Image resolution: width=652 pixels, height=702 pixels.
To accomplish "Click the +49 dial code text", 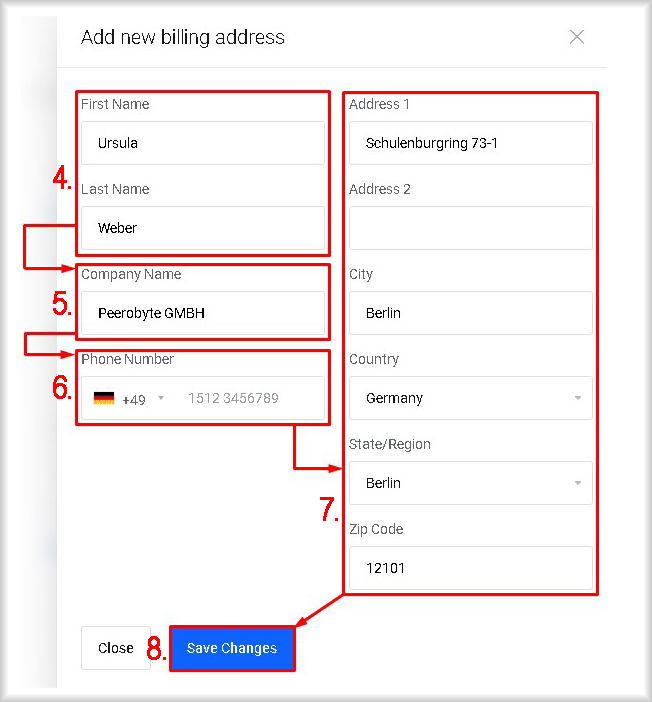I will (134, 399).
